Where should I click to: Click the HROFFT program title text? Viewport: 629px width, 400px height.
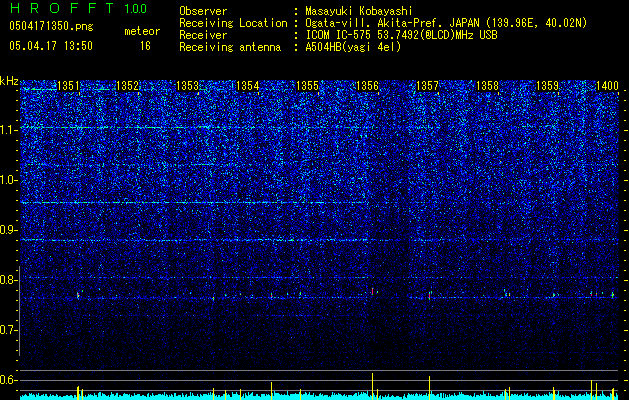[61, 8]
